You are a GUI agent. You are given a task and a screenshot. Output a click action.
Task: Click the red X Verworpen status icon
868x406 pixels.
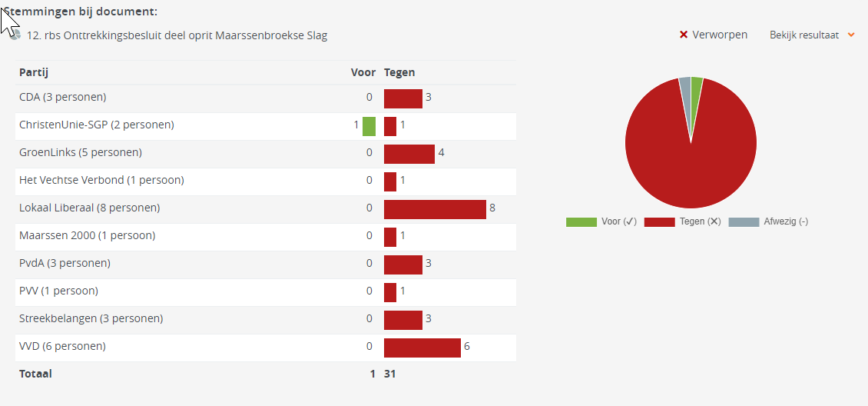683,35
